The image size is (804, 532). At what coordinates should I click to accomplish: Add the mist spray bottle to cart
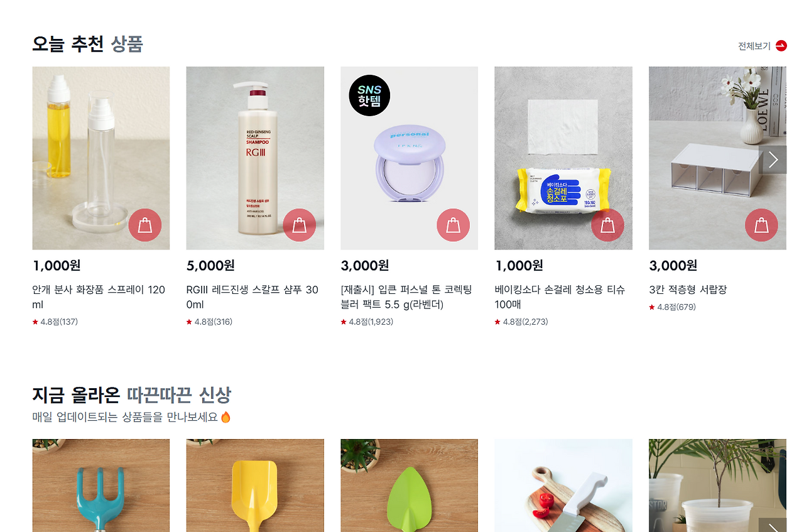(x=145, y=225)
